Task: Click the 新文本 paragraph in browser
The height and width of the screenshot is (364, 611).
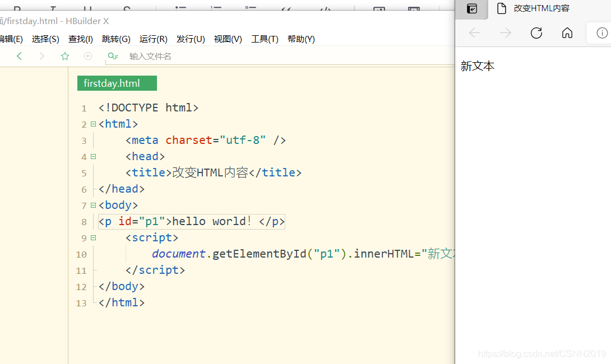Action: point(478,66)
